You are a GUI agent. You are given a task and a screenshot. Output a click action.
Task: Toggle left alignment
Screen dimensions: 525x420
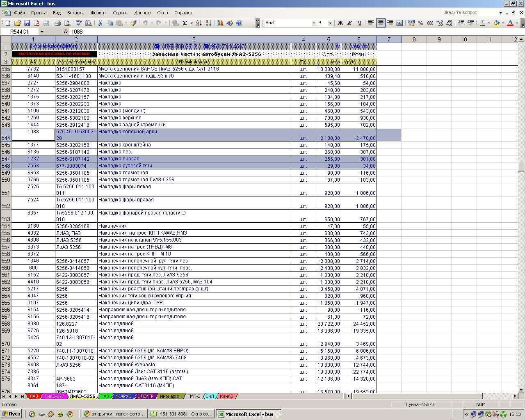[371, 23]
